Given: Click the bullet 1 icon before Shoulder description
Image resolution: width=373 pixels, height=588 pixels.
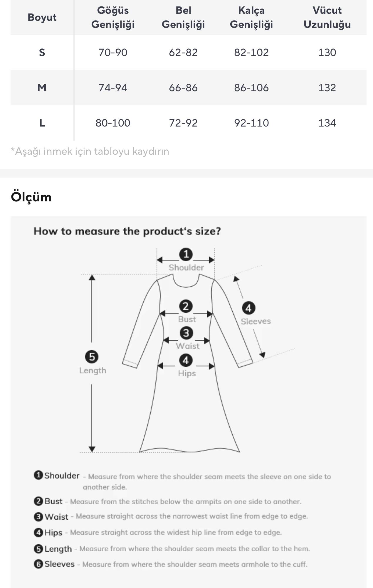Looking at the screenshot, I should [x=38, y=475].
